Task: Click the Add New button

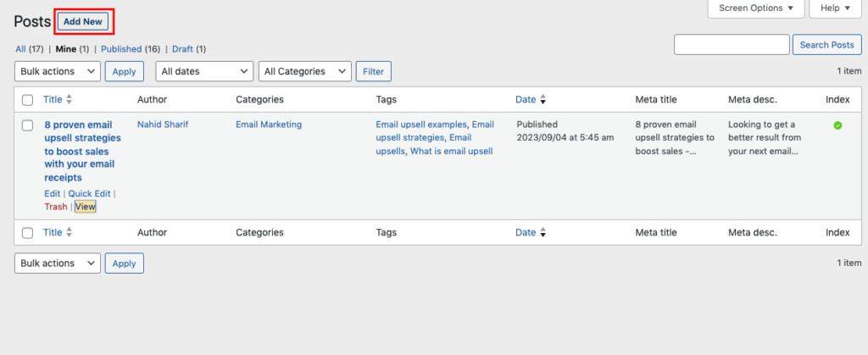Action: point(83,21)
